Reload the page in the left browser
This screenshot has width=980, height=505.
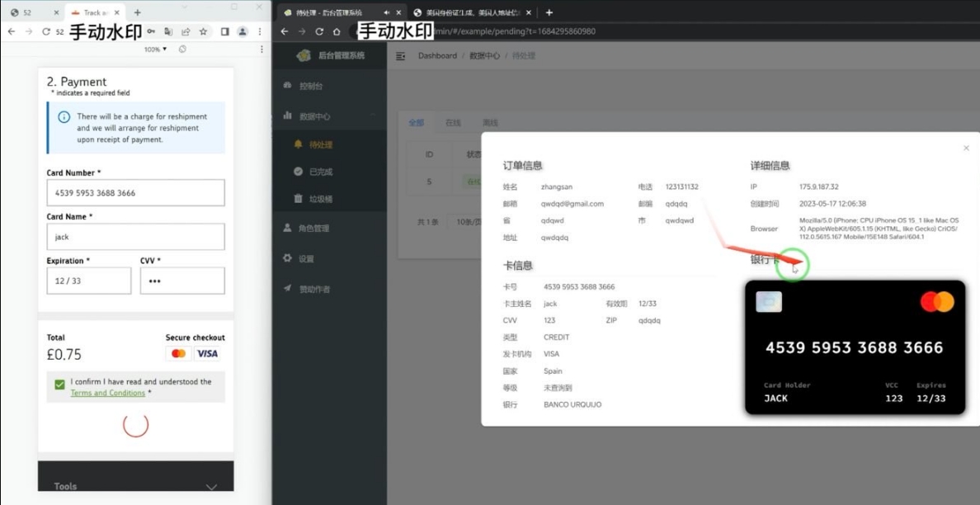[45, 31]
